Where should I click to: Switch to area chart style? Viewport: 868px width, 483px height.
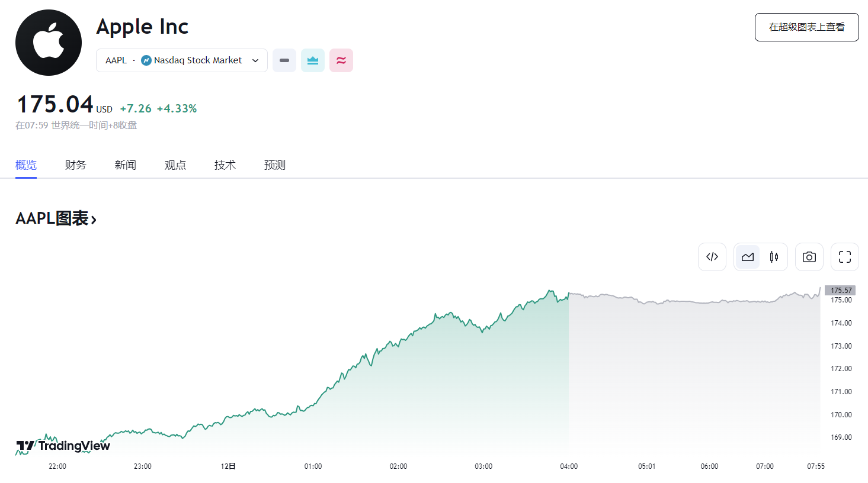click(x=748, y=257)
